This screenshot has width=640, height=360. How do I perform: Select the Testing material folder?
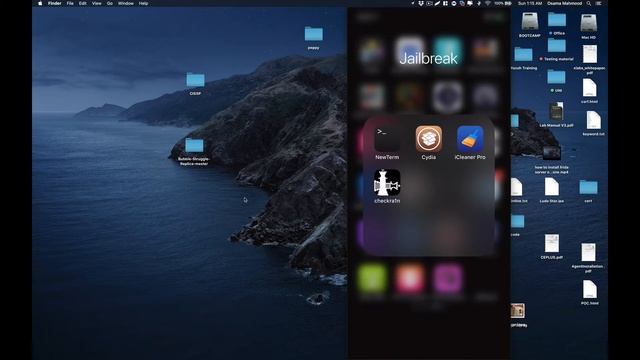click(x=556, y=46)
